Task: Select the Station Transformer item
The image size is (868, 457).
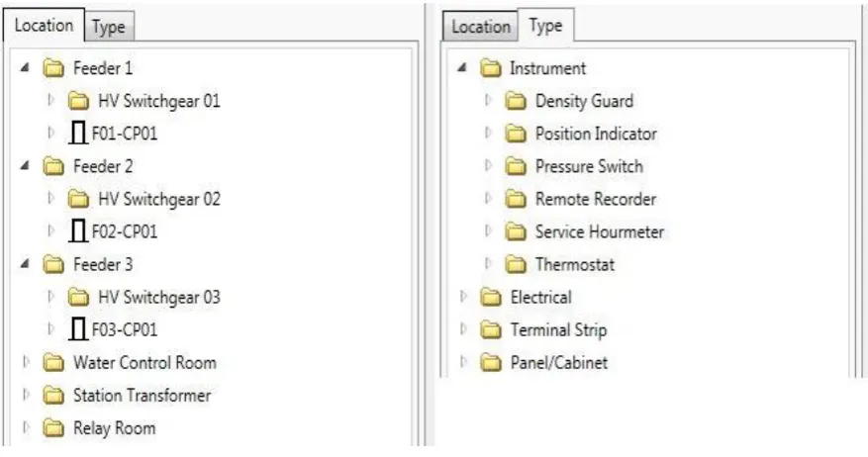Action: pyautogui.click(x=142, y=395)
